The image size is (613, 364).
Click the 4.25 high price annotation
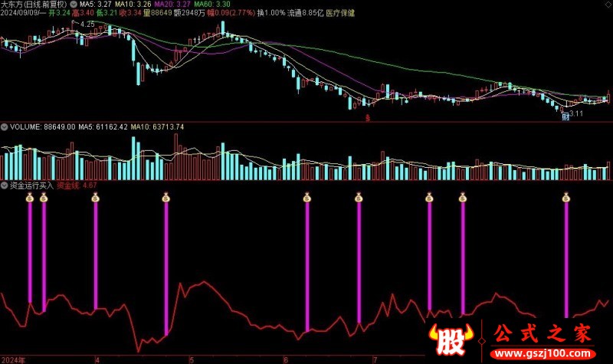[x=87, y=25]
